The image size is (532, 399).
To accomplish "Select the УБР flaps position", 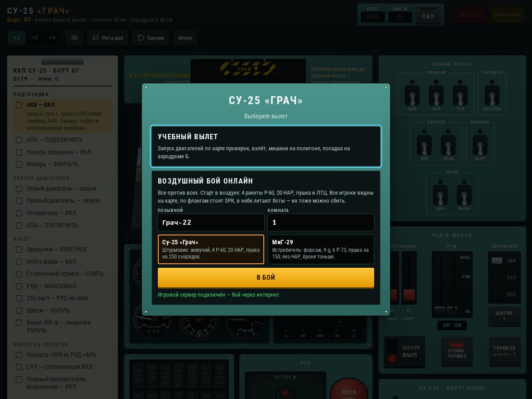I will (x=505, y=261).
